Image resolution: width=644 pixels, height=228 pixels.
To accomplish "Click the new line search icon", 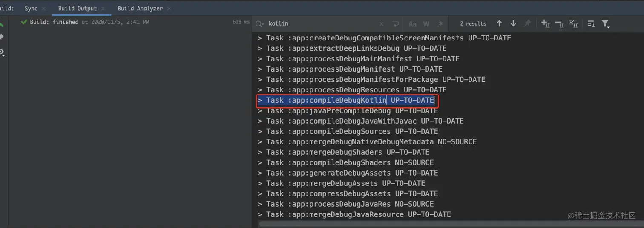I will click(396, 24).
